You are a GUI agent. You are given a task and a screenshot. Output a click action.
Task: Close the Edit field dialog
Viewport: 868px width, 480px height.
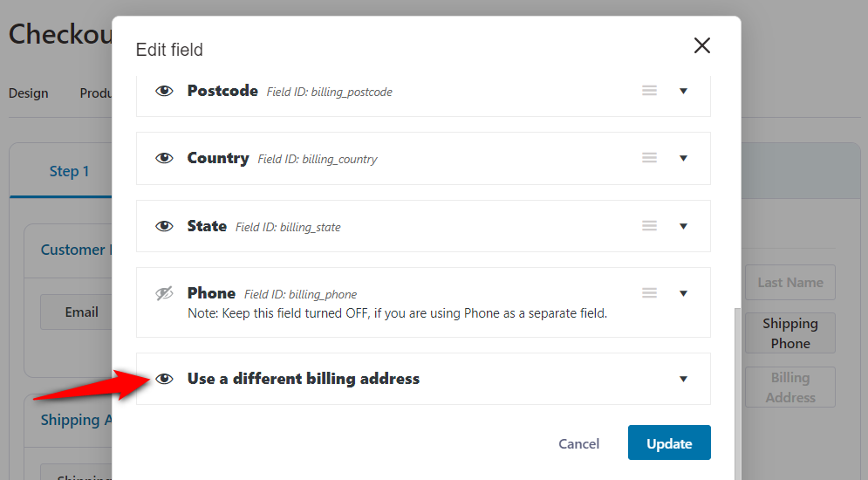coord(702,45)
